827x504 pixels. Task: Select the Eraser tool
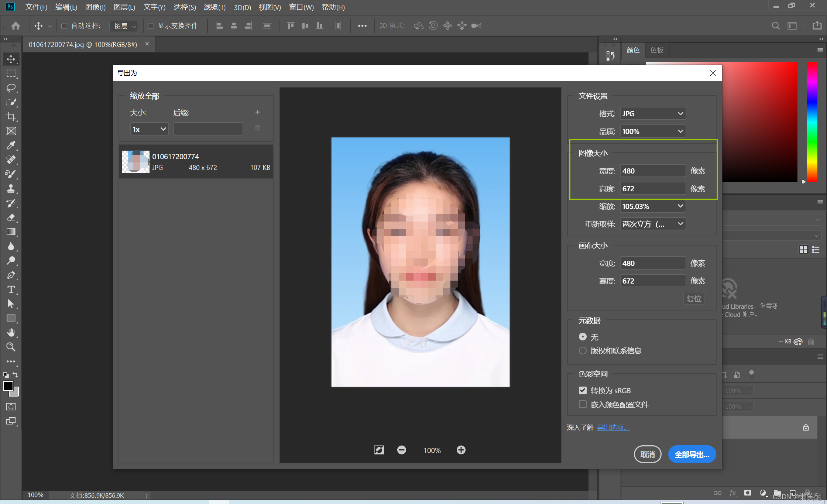pyautogui.click(x=11, y=217)
